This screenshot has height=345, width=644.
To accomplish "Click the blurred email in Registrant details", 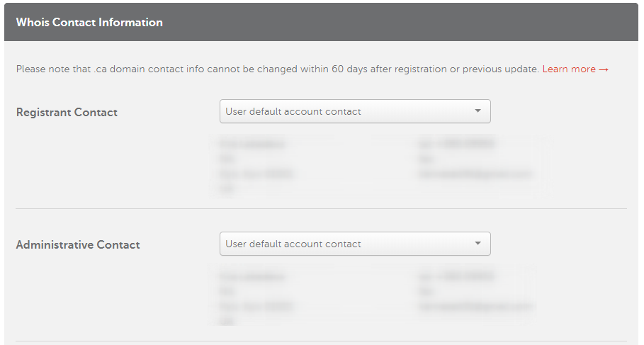I will (475, 174).
